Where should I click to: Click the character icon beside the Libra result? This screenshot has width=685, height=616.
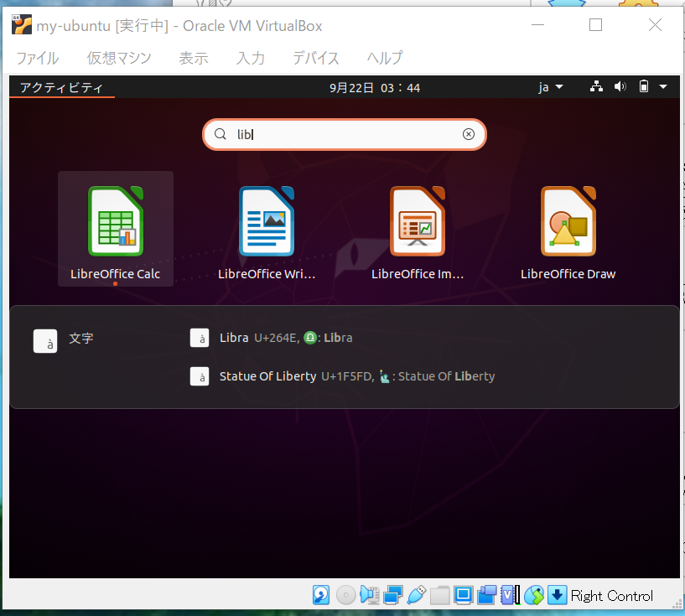200,338
